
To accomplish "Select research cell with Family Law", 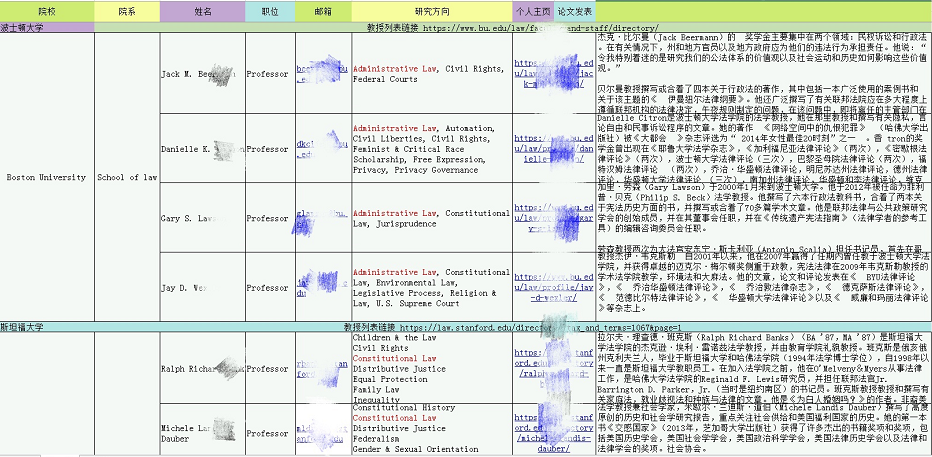I will pyautogui.click(x=432, y=368).
